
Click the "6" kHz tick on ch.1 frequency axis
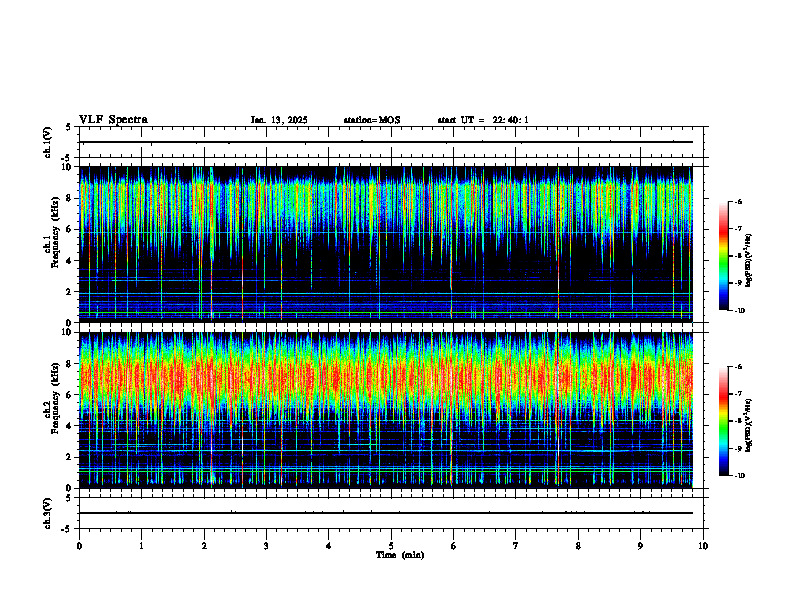pyautogui.click(x=69, y=229)
